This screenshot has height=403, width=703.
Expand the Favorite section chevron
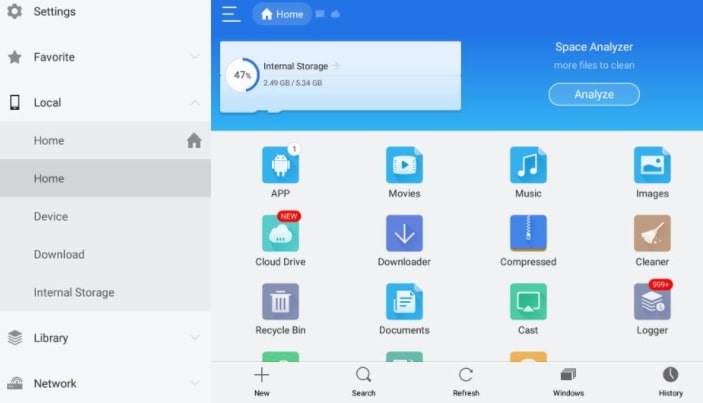point(195,56)
